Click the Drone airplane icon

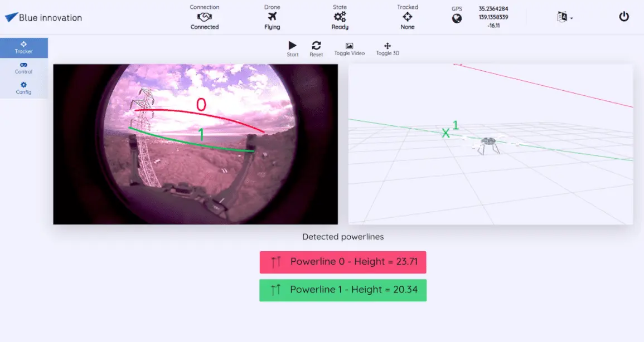tap(272, 17)
